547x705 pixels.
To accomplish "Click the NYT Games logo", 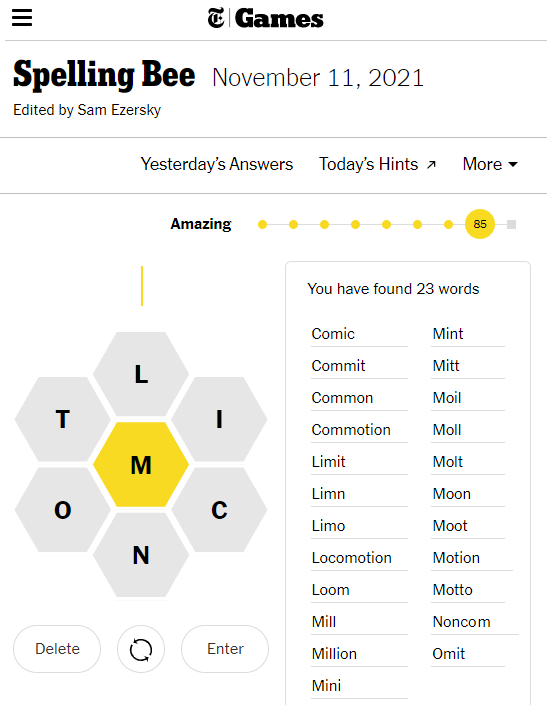I will tap(265, 18).
